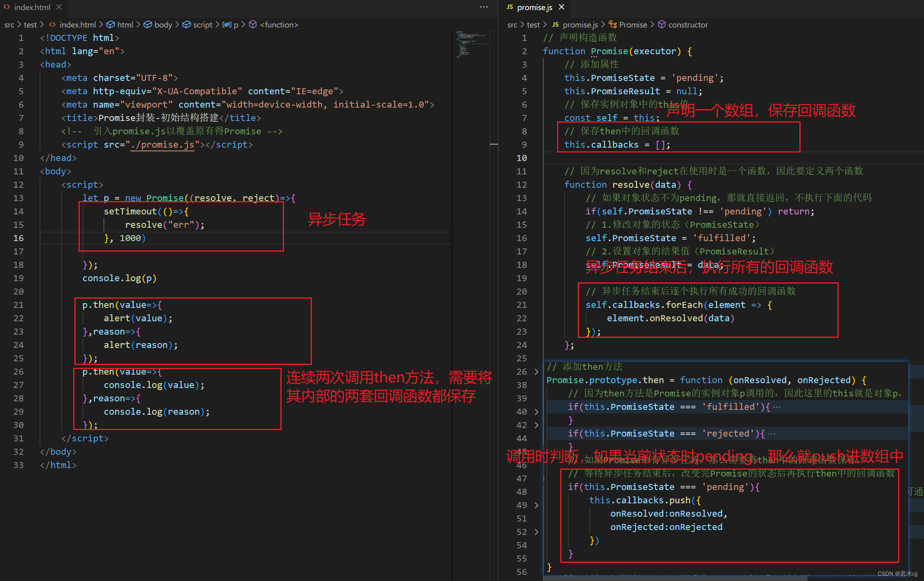Screen dimensions: 924x581
Task: Expand folded code at line 52 in promise.js
Action: click(536, 532)
